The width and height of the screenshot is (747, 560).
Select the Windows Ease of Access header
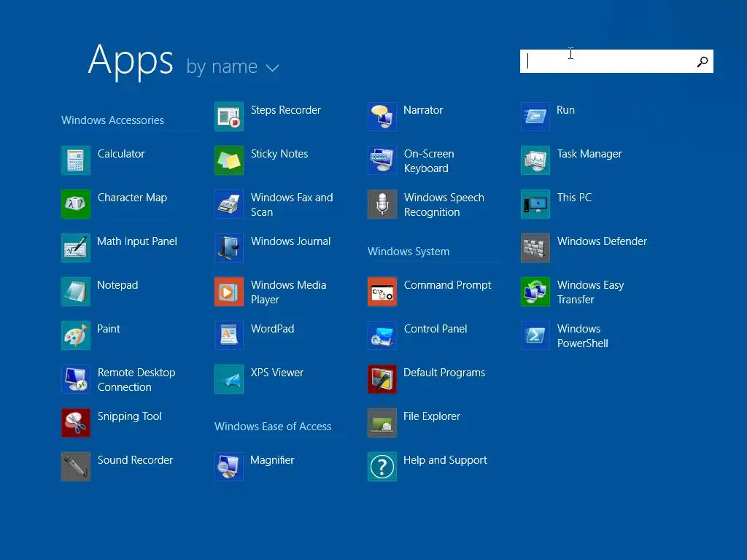click(273, 426)
